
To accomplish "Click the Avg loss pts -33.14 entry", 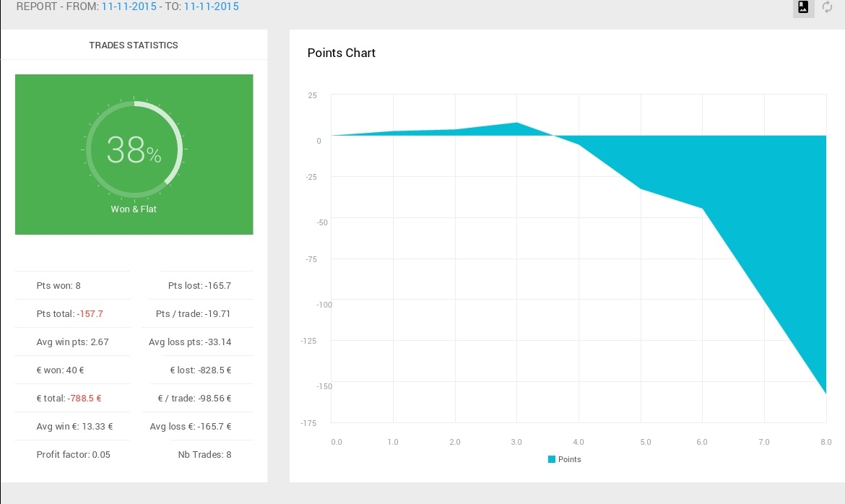I will [x=190, y=342].
